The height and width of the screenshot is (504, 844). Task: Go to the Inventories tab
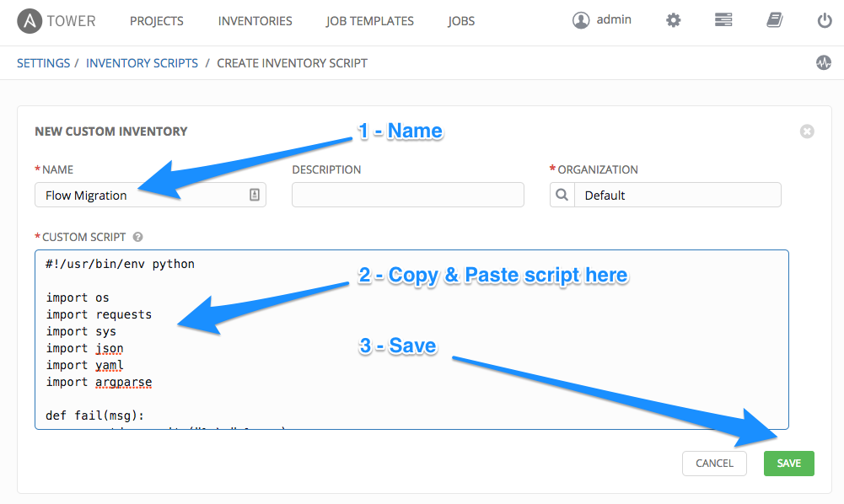coord(255,21)
